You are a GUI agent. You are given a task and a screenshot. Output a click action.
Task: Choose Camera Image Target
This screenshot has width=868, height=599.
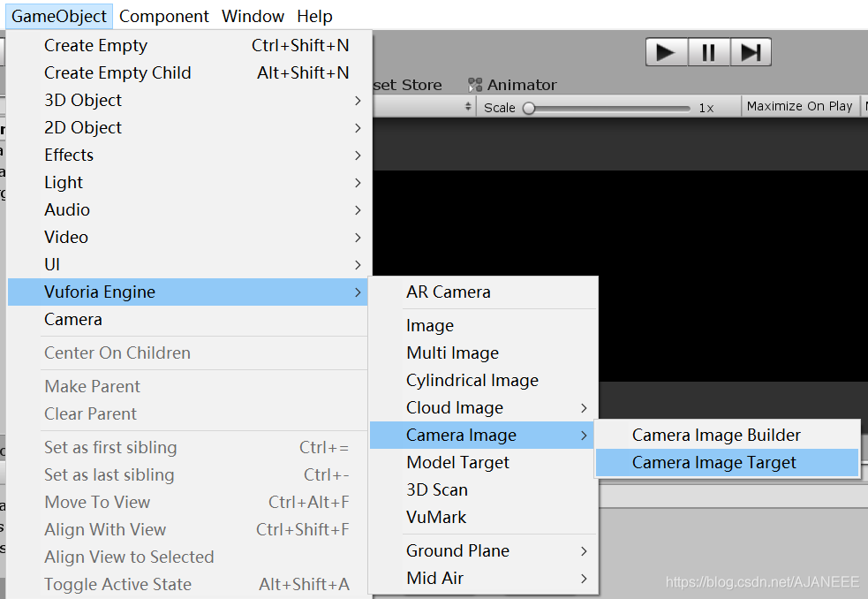click(727, 463)
